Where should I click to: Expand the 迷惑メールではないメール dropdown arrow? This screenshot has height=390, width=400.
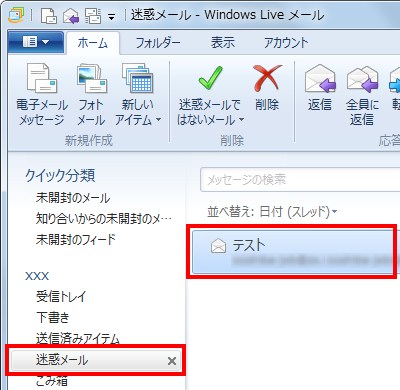click(x=241, y=120)
